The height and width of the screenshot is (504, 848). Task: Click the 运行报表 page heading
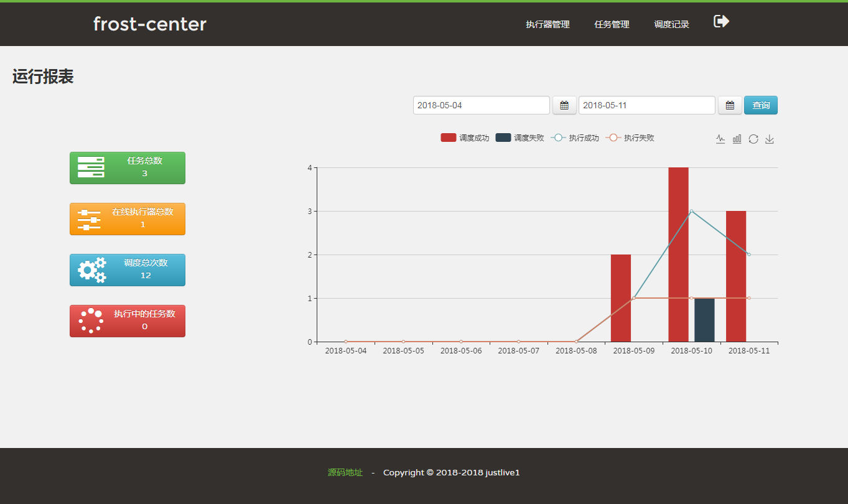pos(43,77)
